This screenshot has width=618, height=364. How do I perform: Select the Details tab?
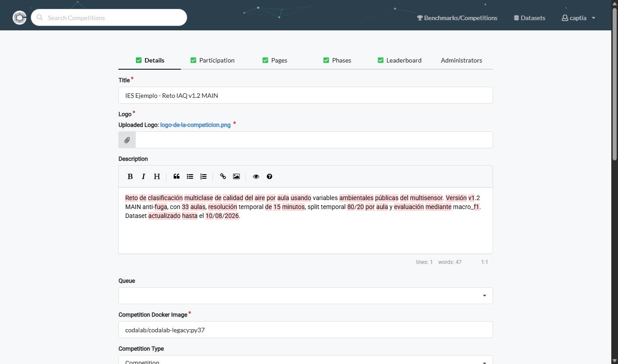(x=150, y=60)
